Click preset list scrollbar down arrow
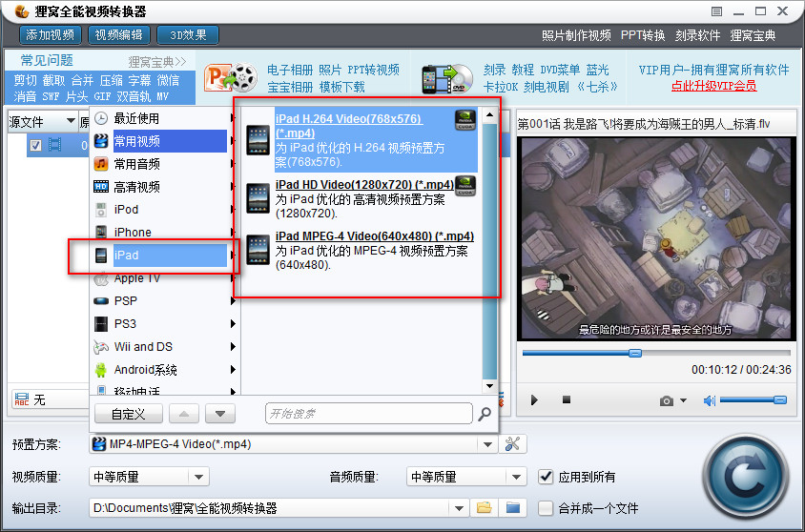This screenshot has height=532, width=805. [490, 386]
